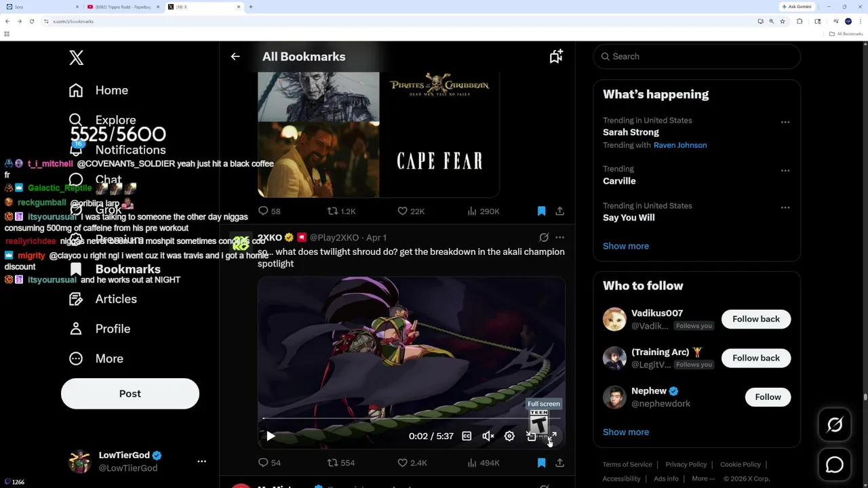Click the Ask Gemini button
The height and width of the screenshot is (488, 868).
[797, 7]
